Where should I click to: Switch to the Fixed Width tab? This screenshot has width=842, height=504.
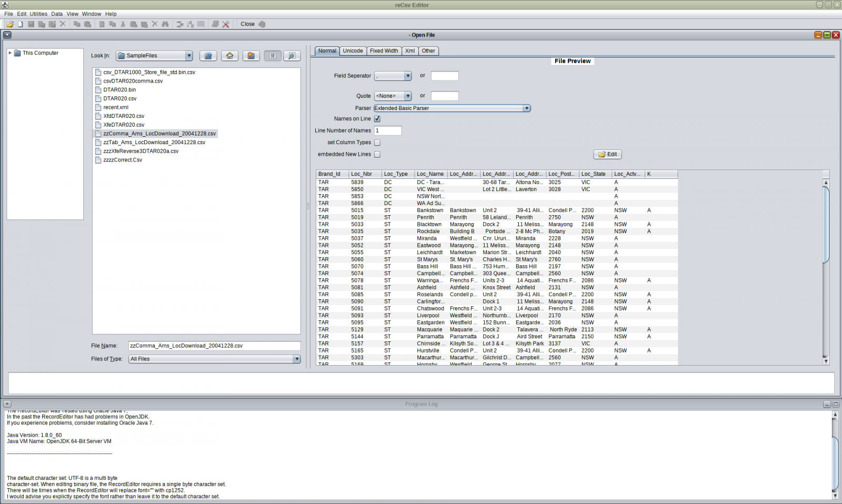(384, 51)
